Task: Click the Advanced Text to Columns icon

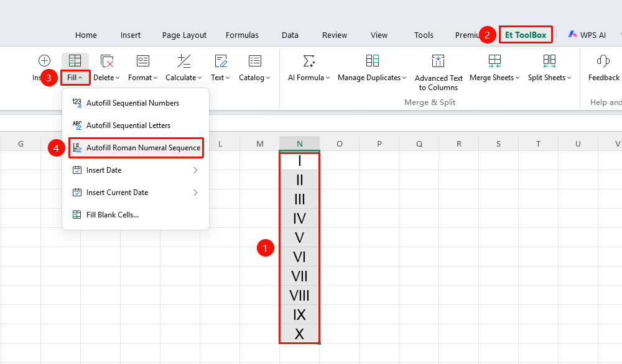Action: [x=438, y=61]
